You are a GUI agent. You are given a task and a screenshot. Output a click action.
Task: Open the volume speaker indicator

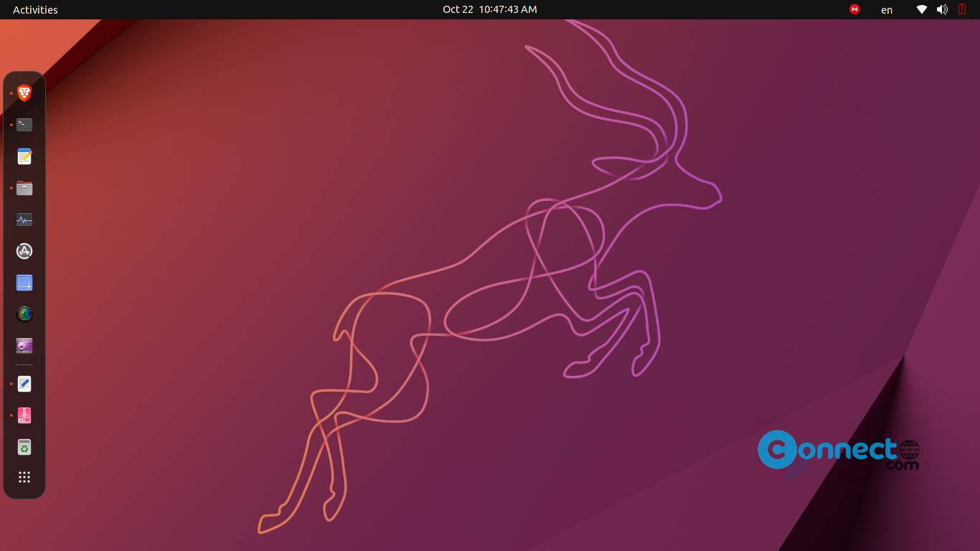click(942, 9)
